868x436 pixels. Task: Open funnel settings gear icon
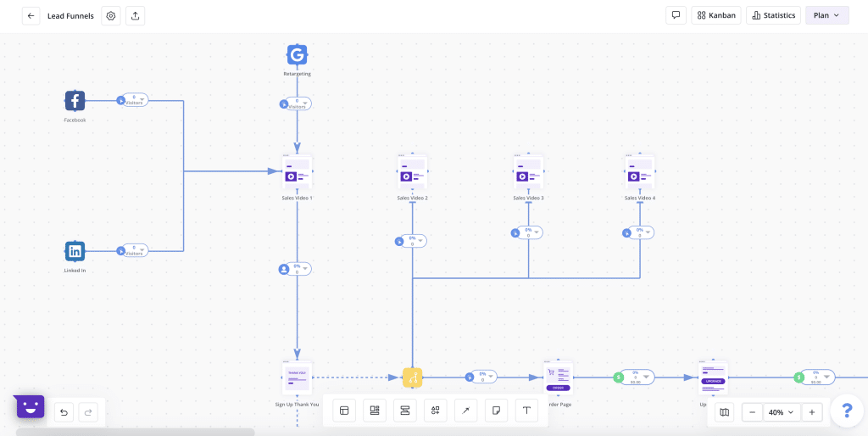pos(111,16)
